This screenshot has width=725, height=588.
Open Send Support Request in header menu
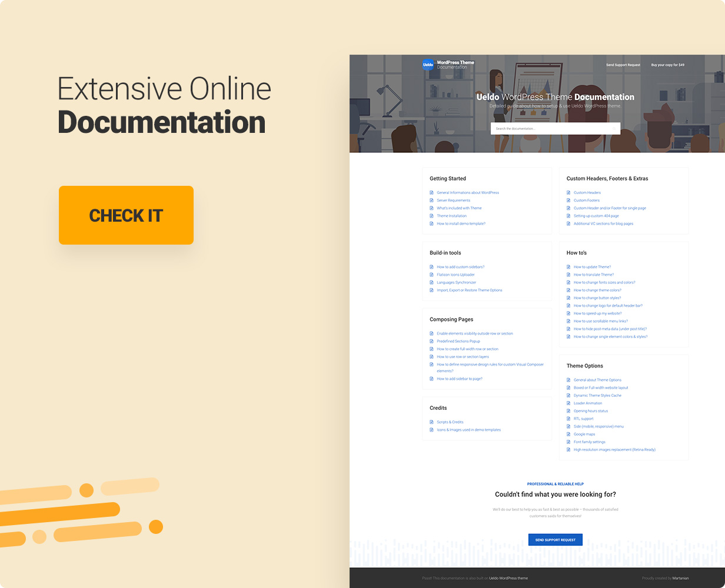623,65
